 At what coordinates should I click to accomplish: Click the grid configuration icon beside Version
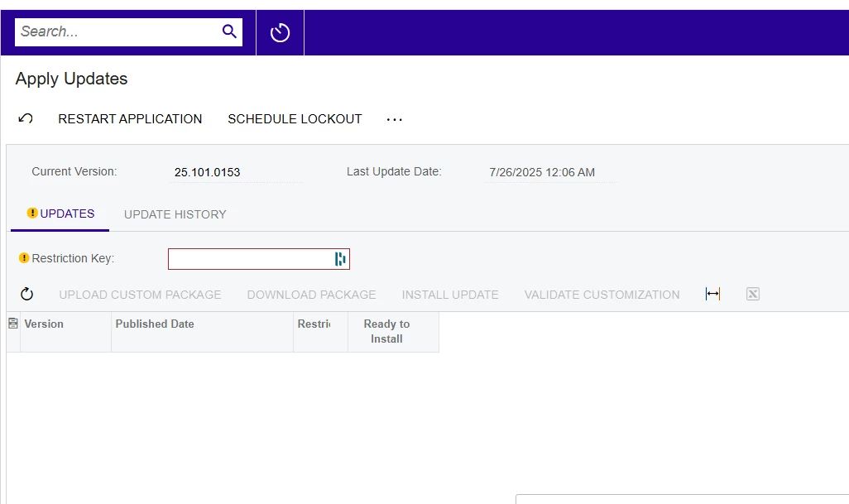click(x=13, y=324)
